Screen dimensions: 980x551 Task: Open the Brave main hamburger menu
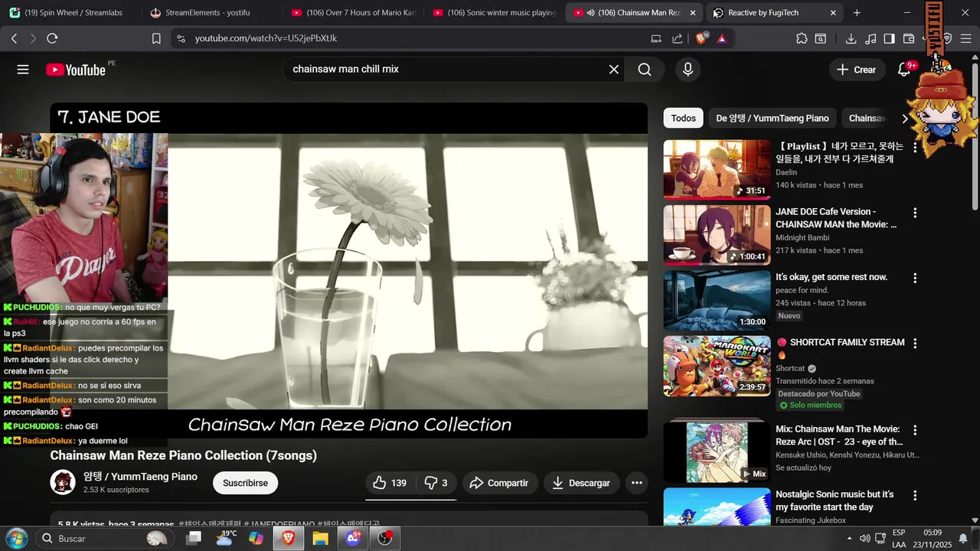(x=967, y=38)
